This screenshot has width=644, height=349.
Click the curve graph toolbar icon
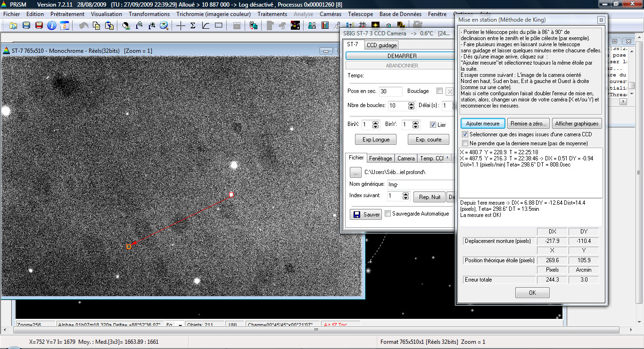[x=206, y=25]
